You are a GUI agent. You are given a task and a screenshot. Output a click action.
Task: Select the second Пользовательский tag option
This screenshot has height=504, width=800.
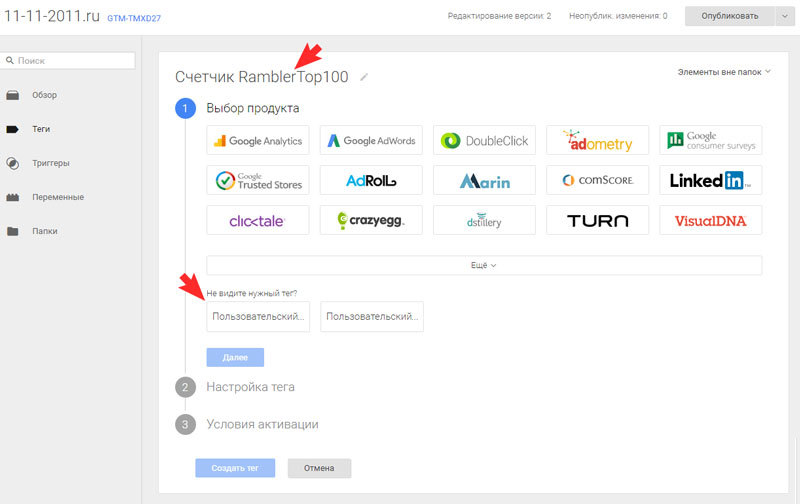click(x=371, y=317)
